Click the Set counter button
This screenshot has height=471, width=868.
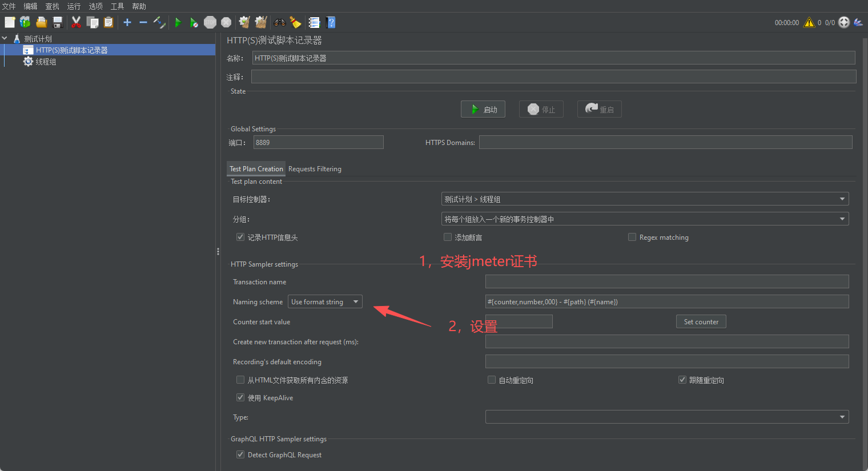pos(701,321)
